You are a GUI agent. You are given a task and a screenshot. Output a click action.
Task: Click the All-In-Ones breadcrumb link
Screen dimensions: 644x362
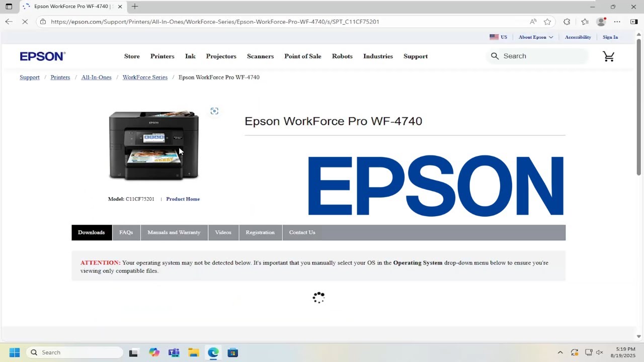(x=97, y=77)
